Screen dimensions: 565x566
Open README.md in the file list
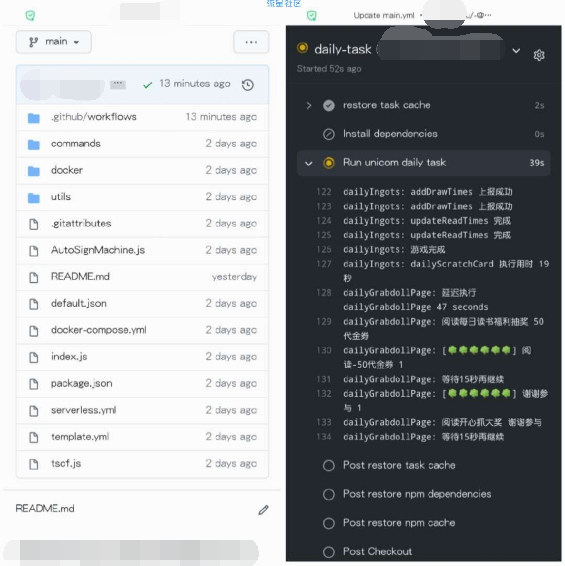[80, 277]
